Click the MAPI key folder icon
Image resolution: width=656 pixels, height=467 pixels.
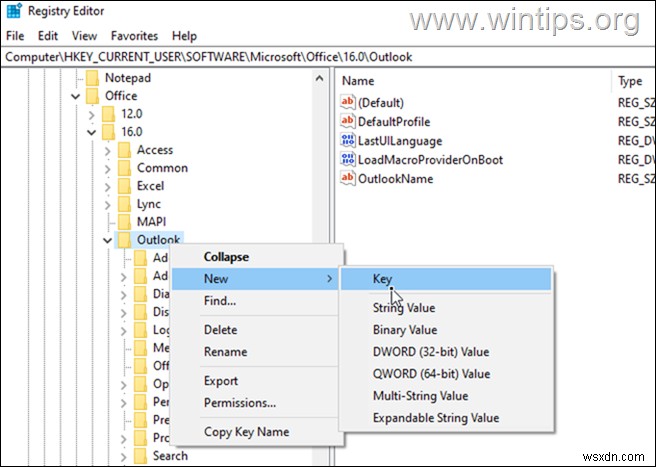coord(124,222)
